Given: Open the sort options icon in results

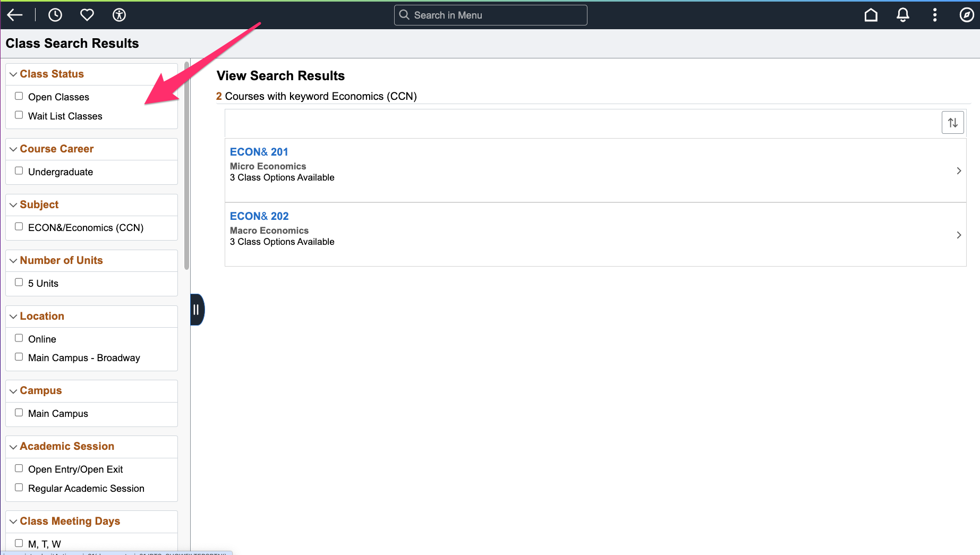Looking at the screenshot, I should point(952,122).
